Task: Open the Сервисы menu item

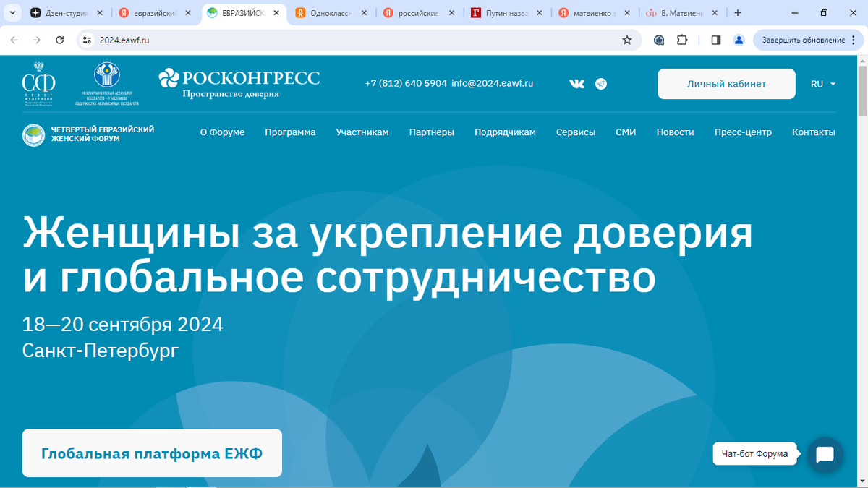Action: coord(576,132)
